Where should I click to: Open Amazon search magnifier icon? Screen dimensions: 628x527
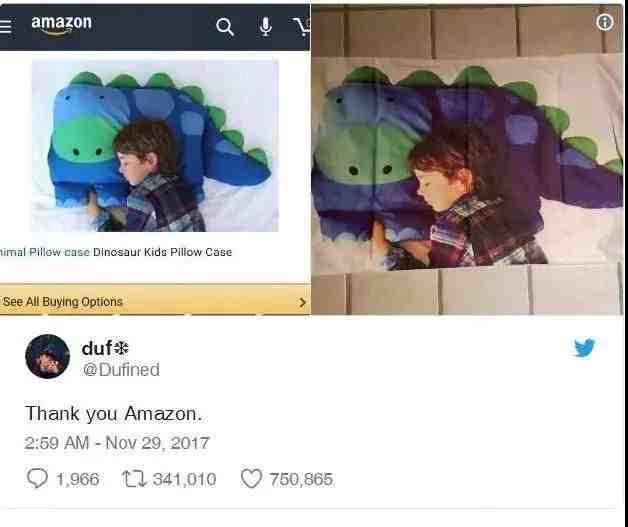pyautogui.click(x=225, y=27)
